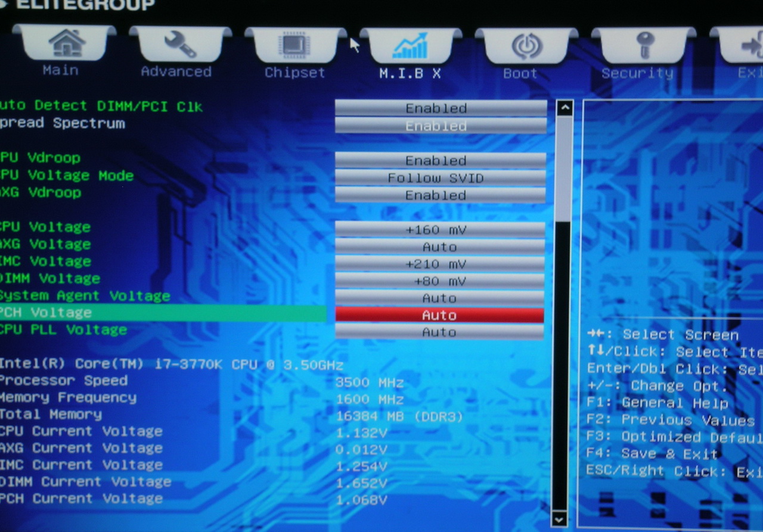Click the F3: Optimized Defaults hint
The height and width of the screenshot is (532, 763).
(675, 437)
